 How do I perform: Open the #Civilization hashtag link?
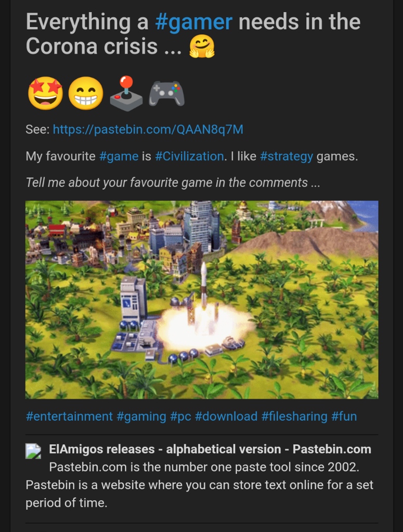click(x=189, y=156)
